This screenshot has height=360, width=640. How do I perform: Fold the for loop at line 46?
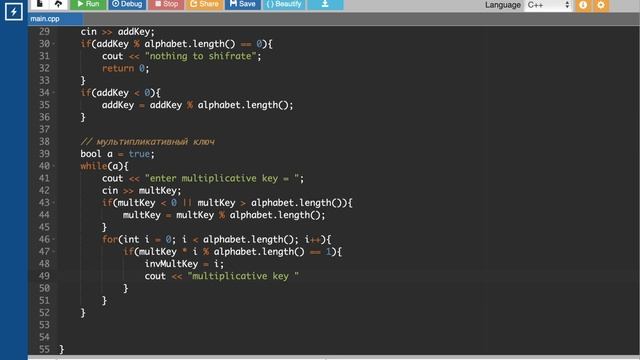pyautogui.click(x=54, y=240)
